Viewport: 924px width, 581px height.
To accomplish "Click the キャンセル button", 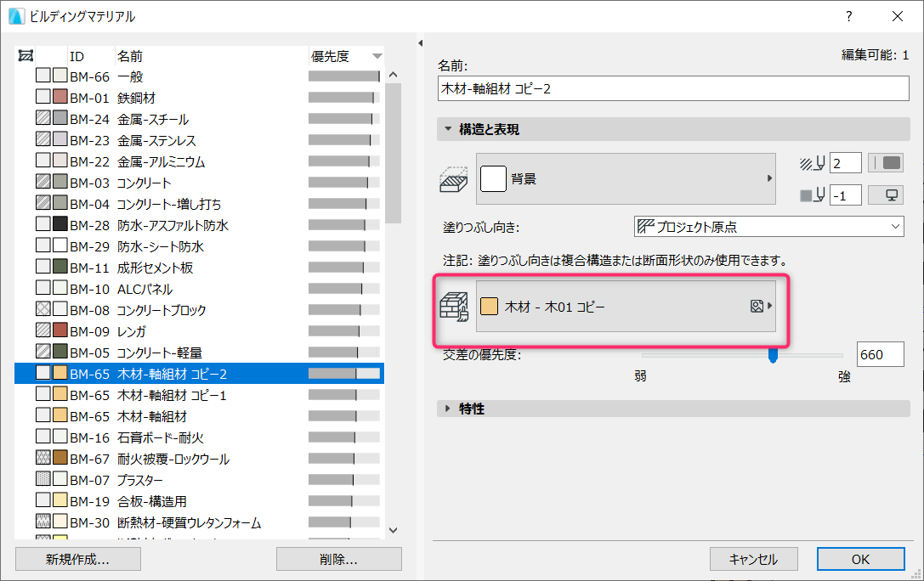I will coord(754,559).
